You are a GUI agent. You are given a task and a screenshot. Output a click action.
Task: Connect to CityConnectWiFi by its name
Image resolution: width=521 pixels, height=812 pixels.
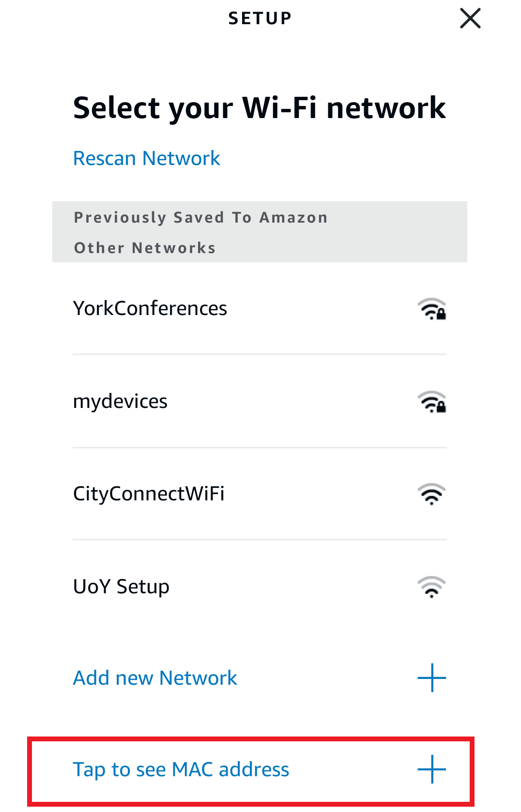pos(149,494)
